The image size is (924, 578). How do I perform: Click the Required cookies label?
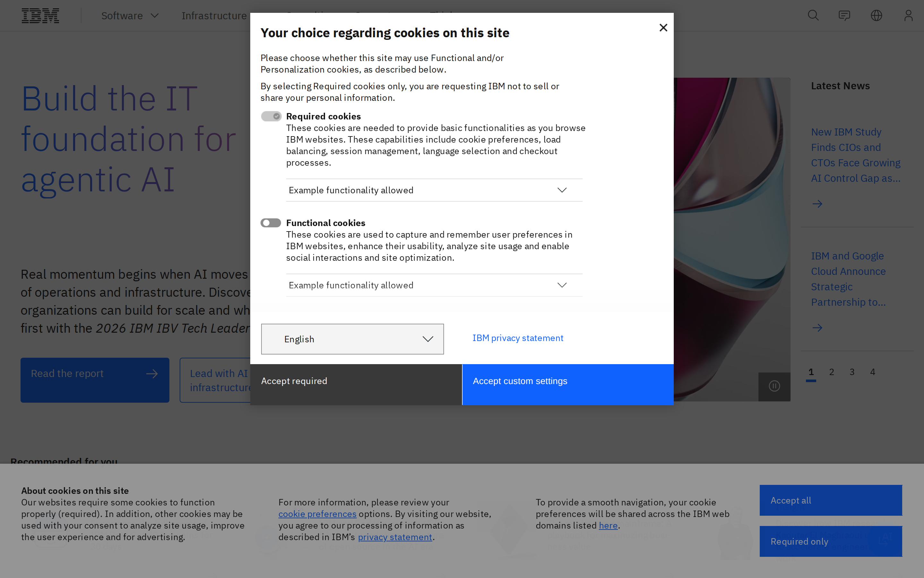coord(323,116)
